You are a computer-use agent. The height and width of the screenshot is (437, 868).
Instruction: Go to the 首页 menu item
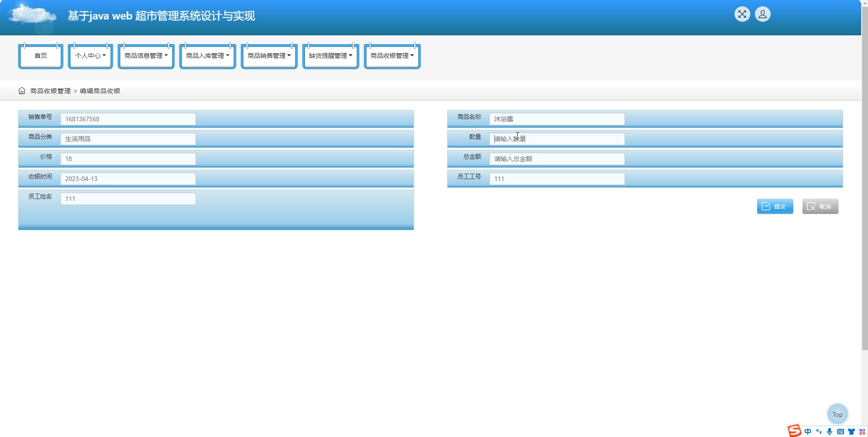tap(41, 56)
